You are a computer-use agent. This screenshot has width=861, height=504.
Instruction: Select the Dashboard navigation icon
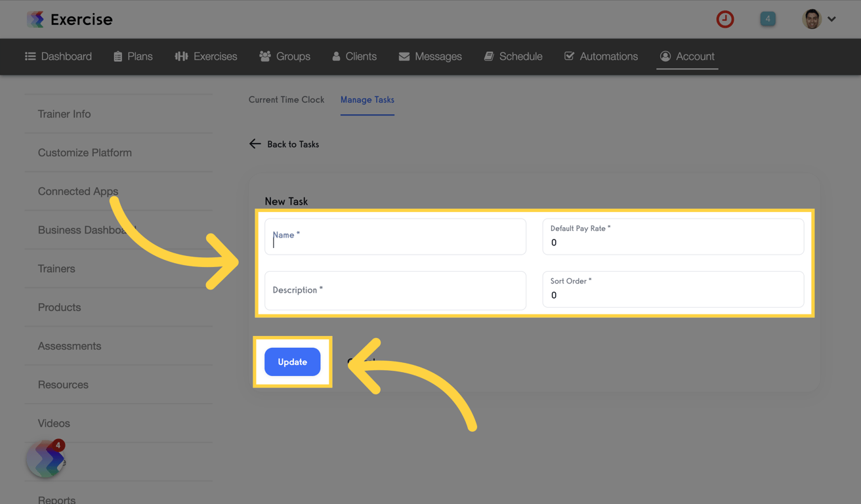30,56
